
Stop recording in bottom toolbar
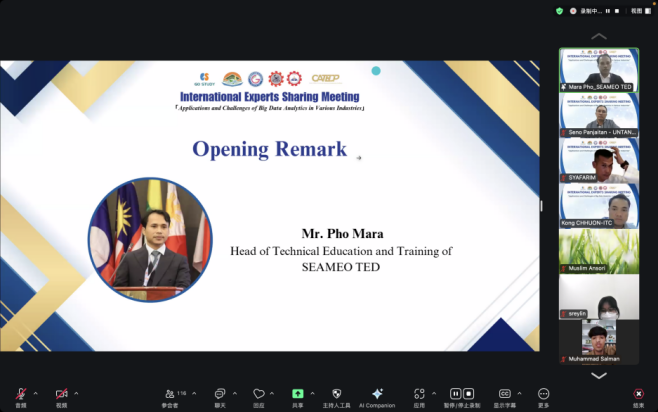[469, 394]
